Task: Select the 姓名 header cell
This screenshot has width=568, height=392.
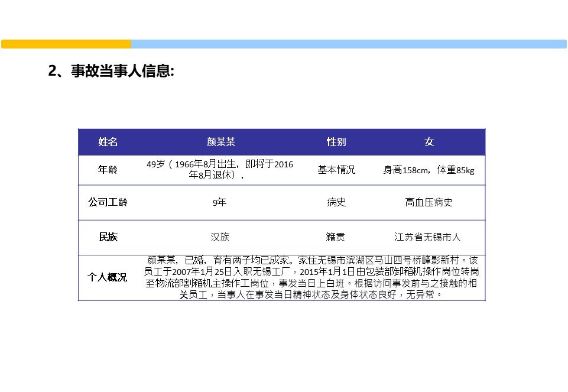Action: tap(108, 142)
